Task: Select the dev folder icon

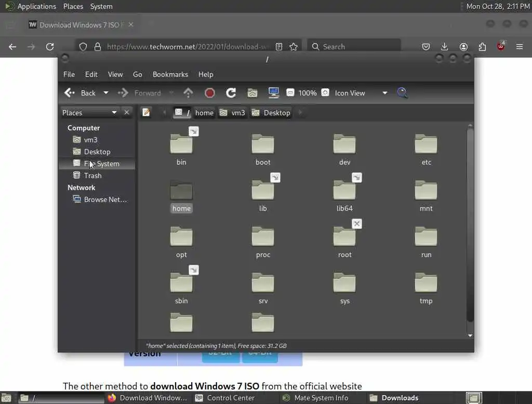Action: pyautogui.click(x=344, y=143)
